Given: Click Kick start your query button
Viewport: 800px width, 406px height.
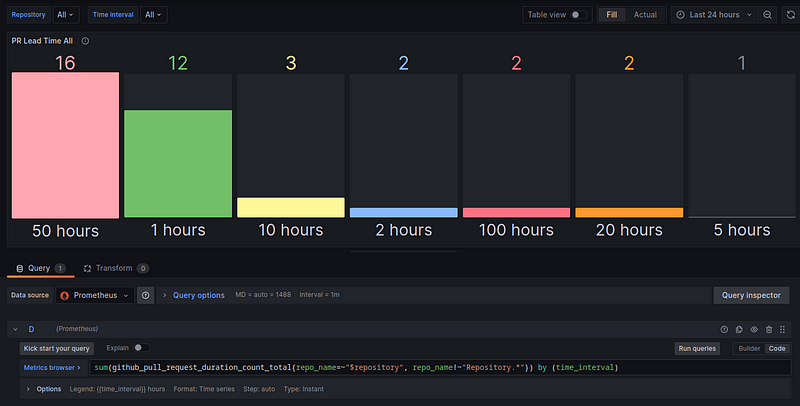Looking at the screenshot, I should click(x=57, y=348).
